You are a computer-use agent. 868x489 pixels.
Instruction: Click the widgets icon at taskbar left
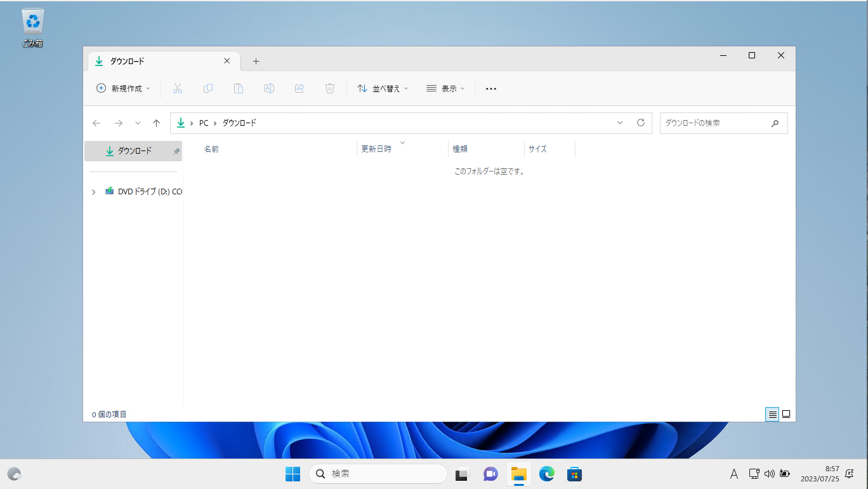(x=14, y=474)
